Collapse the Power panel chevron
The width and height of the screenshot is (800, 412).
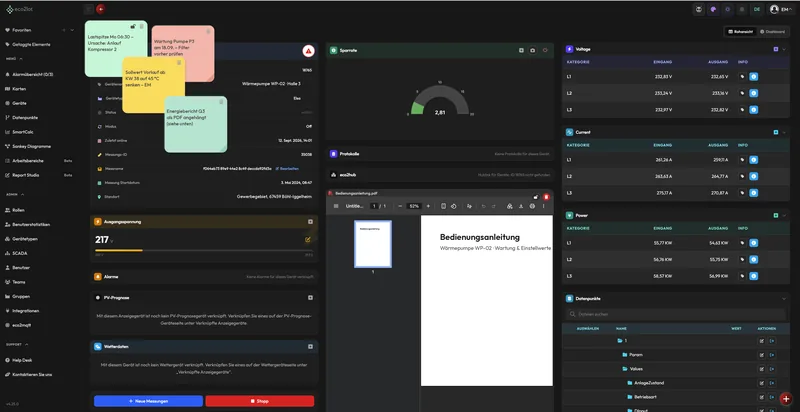(784, 216)
